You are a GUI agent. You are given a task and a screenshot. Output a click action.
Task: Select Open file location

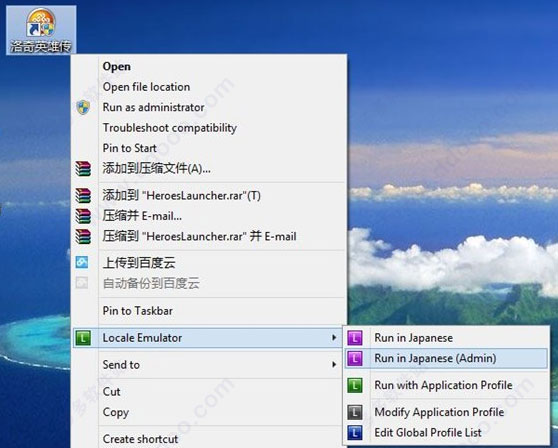point(208,87)
